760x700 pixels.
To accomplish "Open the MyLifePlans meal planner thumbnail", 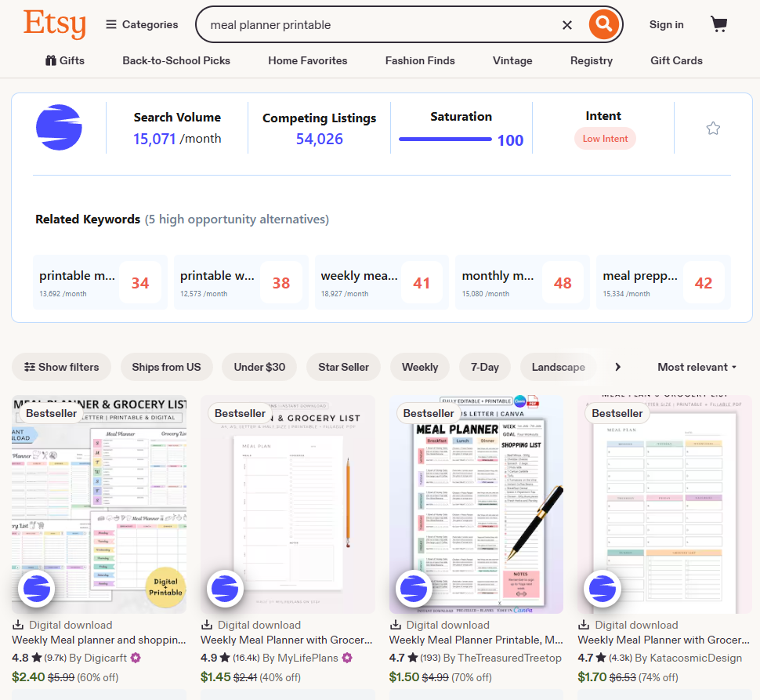I will point(288,504).
